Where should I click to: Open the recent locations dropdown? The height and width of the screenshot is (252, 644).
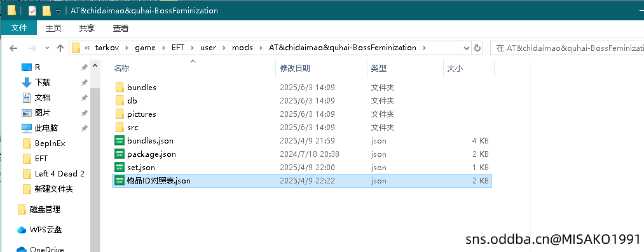pyautogui.click(x=47, y=48)
